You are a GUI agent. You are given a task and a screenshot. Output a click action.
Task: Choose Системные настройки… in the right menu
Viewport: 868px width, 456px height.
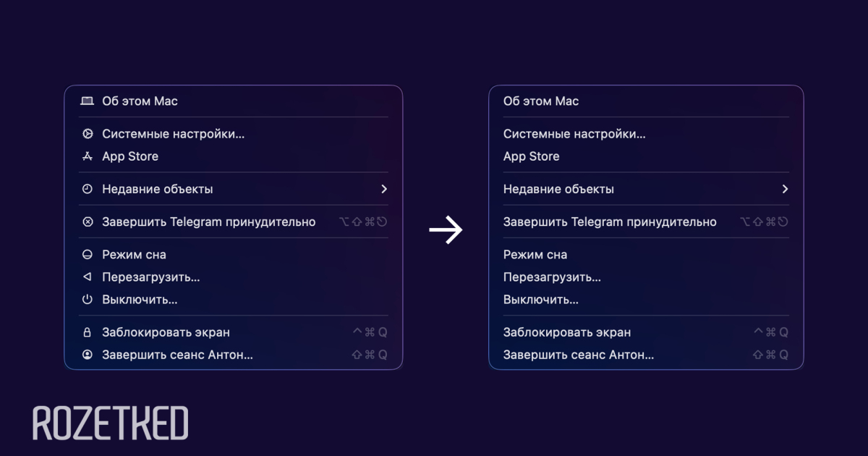coord(574,134)
